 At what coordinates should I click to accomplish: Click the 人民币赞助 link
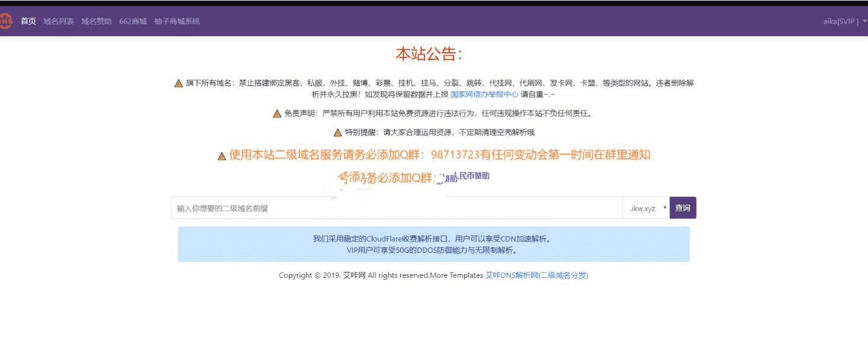click(x=471, y=176)
